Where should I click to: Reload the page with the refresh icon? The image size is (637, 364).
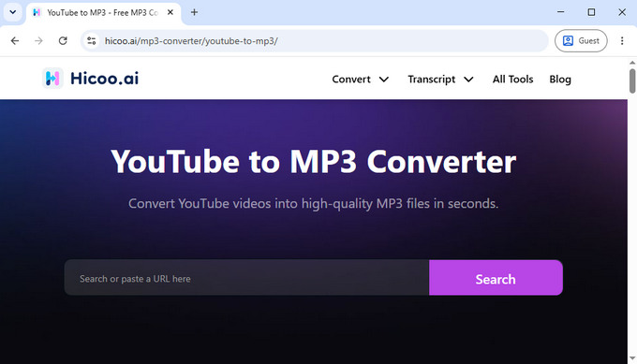click(x=63, y=41)
